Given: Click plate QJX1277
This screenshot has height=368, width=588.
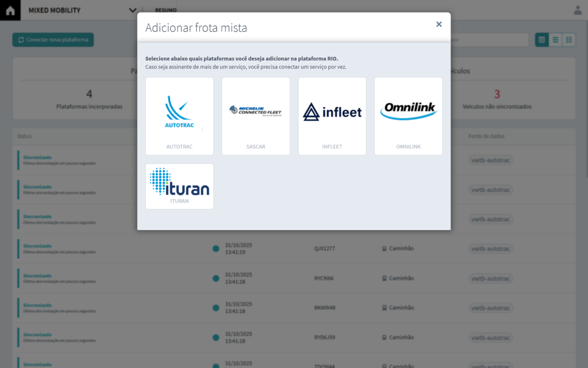Looking at the screenshot, I should (324, 249).
